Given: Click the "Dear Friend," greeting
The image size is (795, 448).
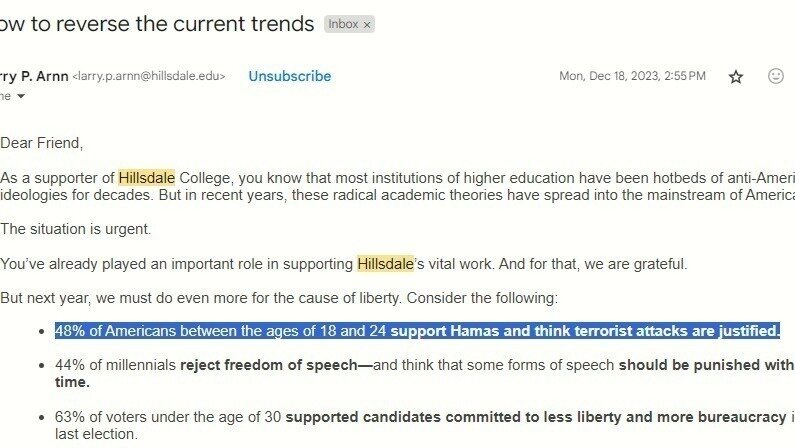Looking at the screenshot, I should point(42,143).
